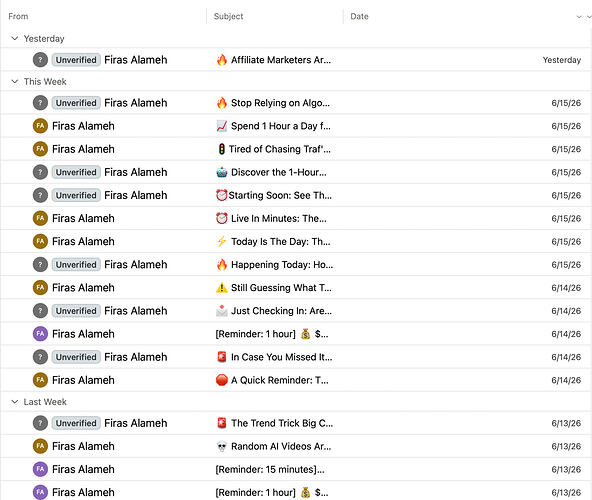
Task: Click FA avatar on A Quick Reminder email
Action: (x=40, y=380)
